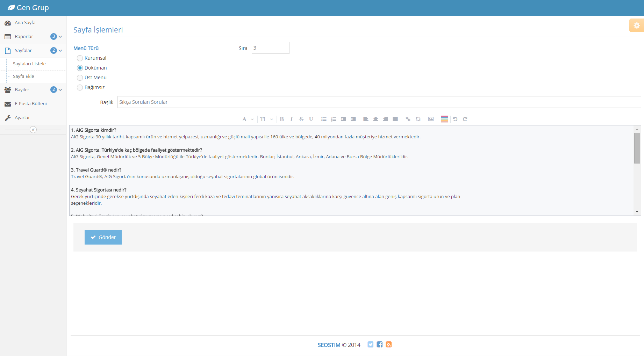Viewport: 644px width, 356px height.
Task: Select the Bağımsız radio option
Action: coord(80,87)
